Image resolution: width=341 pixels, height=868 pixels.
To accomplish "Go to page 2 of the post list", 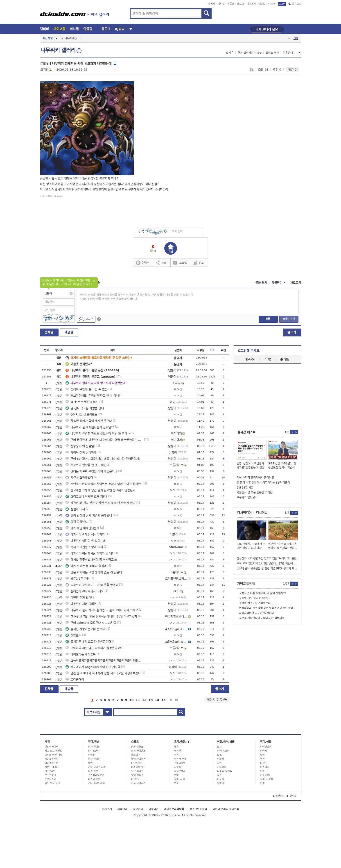I will [96, 700].
